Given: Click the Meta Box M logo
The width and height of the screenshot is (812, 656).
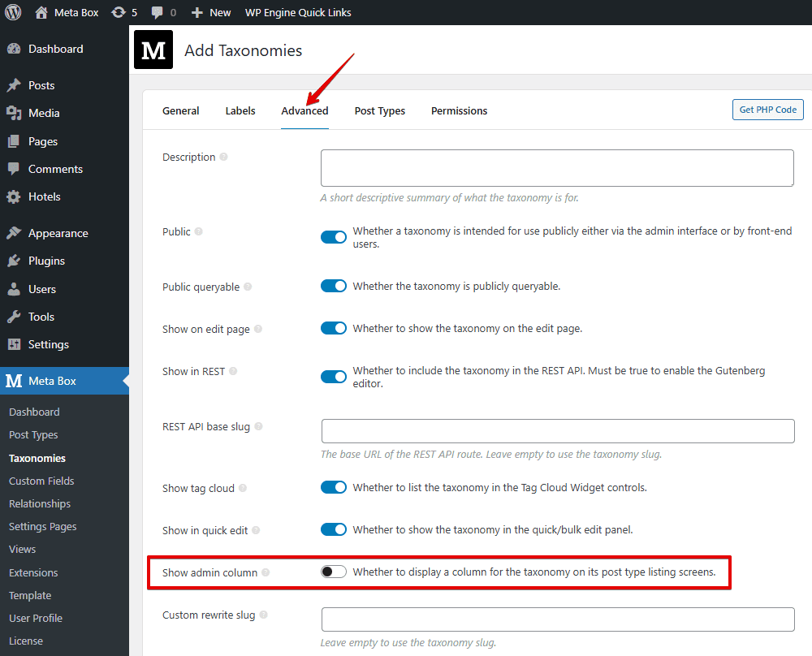Looking at the screenshot, I should 153,50.
